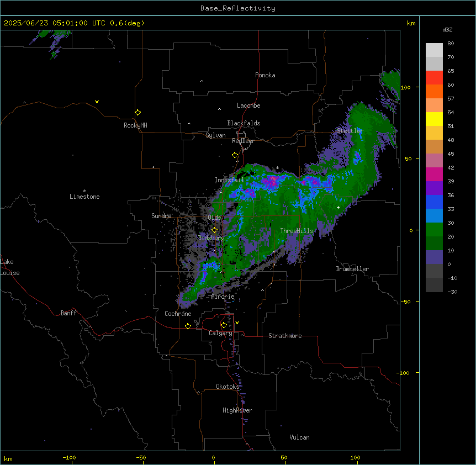Screen dimensions: 476x465
Task: Click the bright green 20-30 dBZ swatch
Action: point(434,230)
